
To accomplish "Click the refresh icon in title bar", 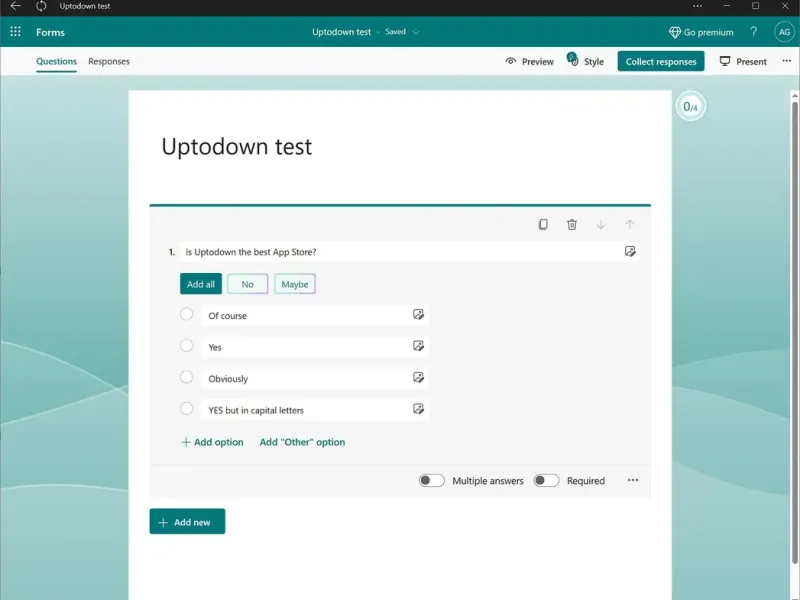I will pyautogui.click(x=41, y=6).
